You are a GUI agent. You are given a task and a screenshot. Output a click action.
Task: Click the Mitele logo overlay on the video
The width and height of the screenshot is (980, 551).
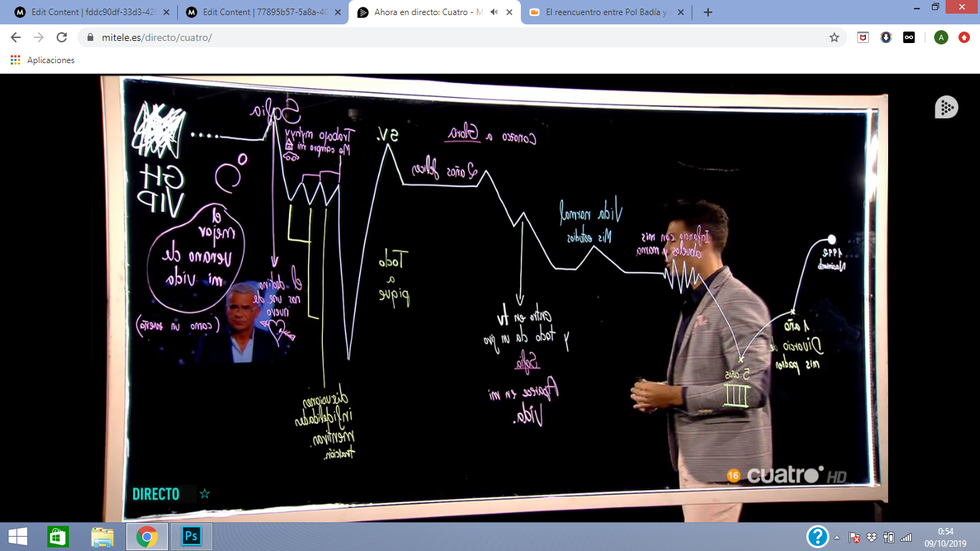(946, 107)
